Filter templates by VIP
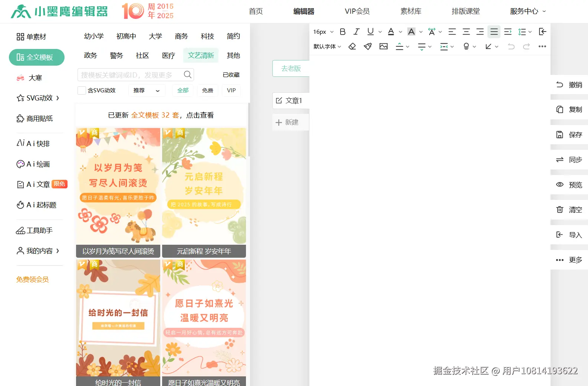588x386 pixels. pos(231,90)
